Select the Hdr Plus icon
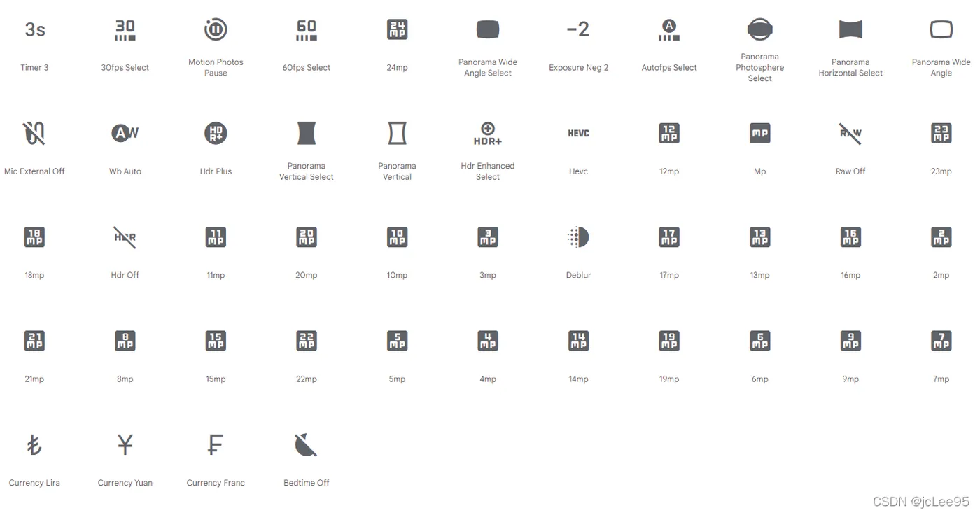The height and width of the screenshot is (515, 980). pos(216,133)
